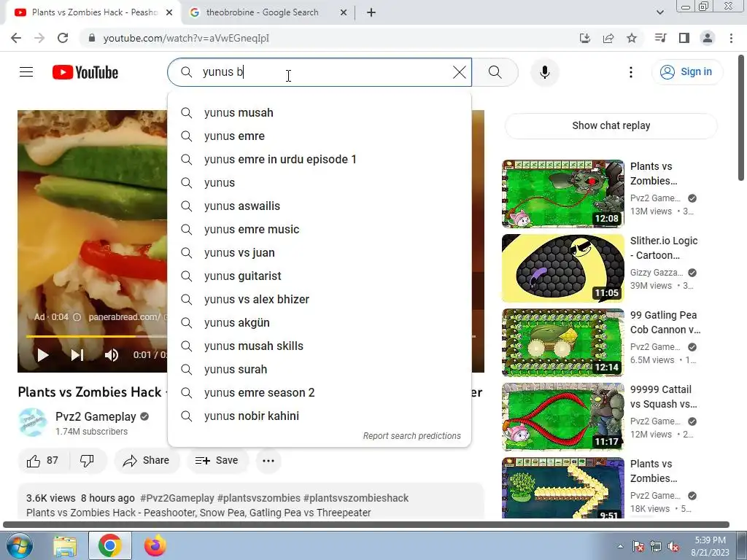Play the video with play button
This screenshot has height=560, width=747.
point(43,355)
